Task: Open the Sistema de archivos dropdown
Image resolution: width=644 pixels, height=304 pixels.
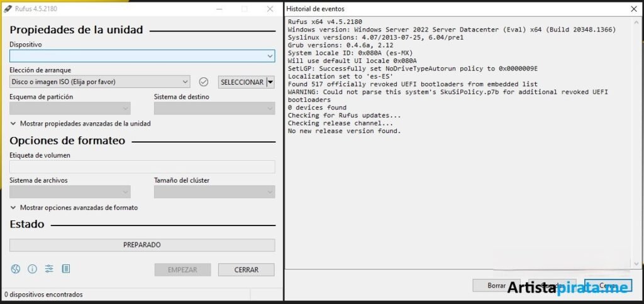Action: pyautogui.click(x=70, y=192)
